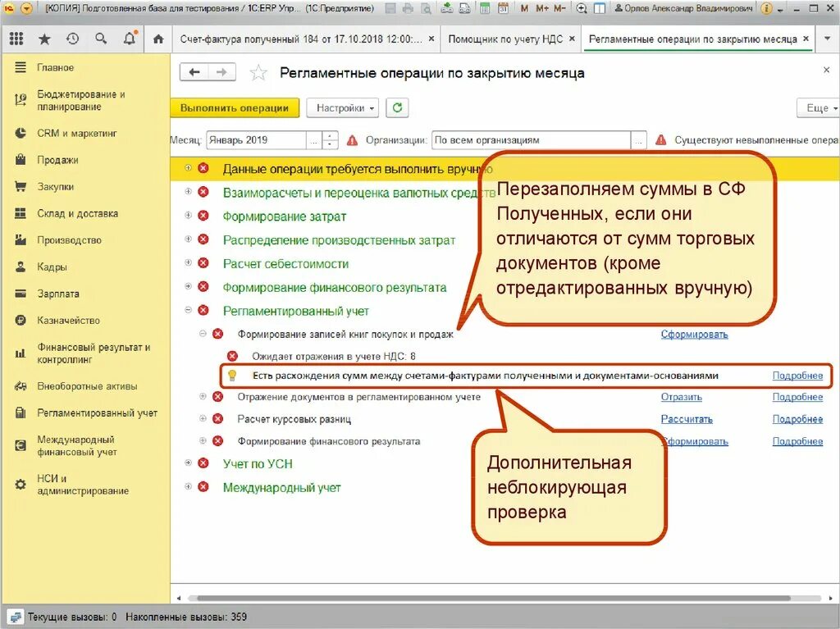Open the search magnifier icon
The image size is (840, 629).
tap(101, 39)
